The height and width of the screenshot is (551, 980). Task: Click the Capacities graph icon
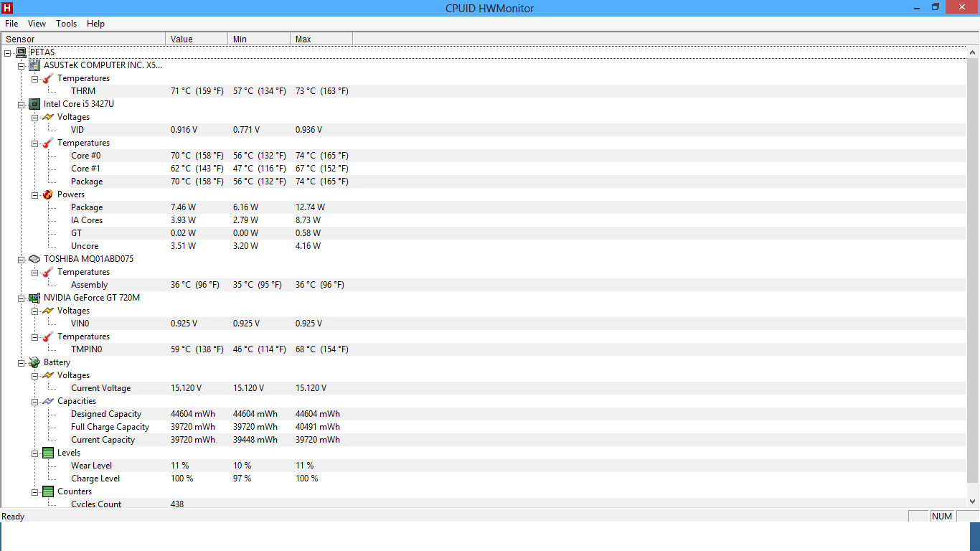coord(48,401)
